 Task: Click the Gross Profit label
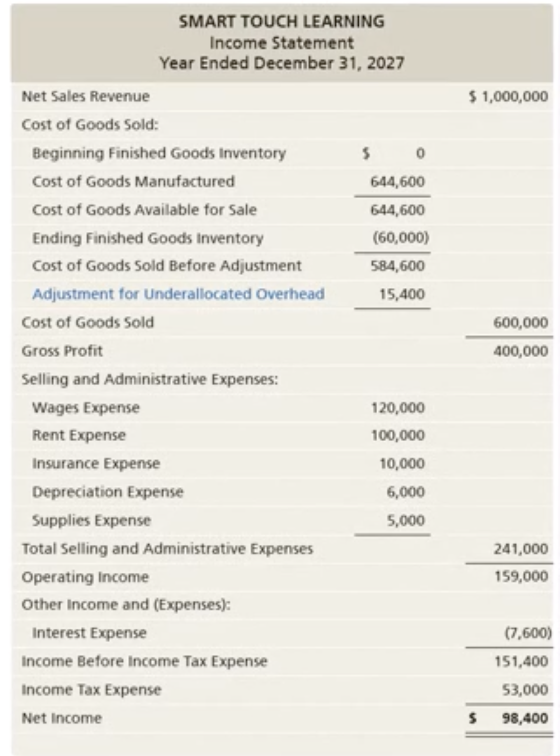point(62,351)
